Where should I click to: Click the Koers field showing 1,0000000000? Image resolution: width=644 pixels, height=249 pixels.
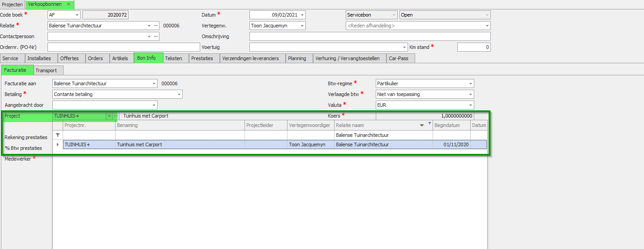click(x=425, y=116)
